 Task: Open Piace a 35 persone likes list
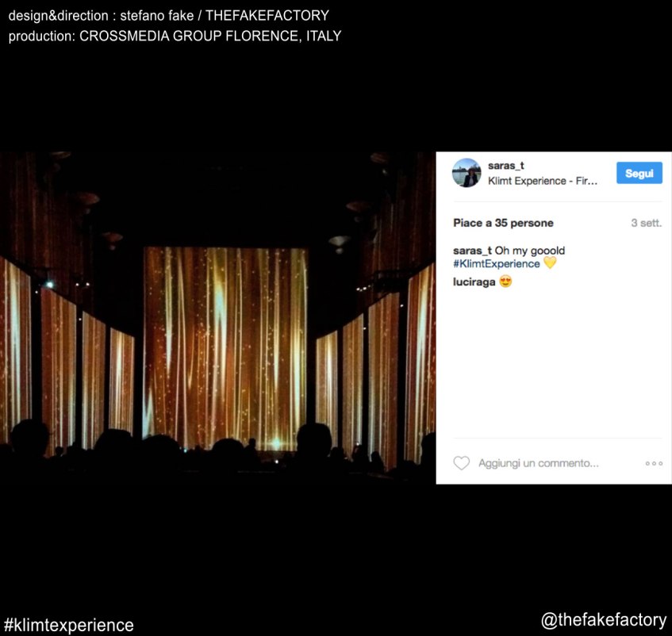[x=503, y=223]
